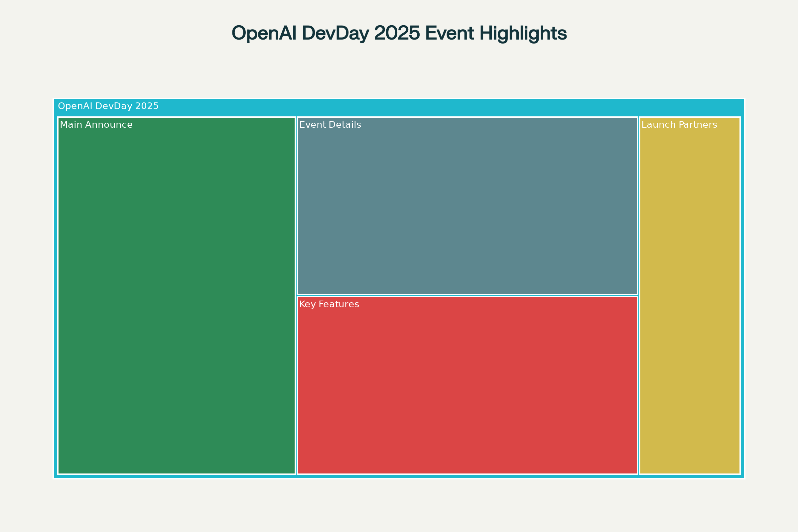
Task: Click the teal border left of Main Announce
Action: (x=56, y=295)
